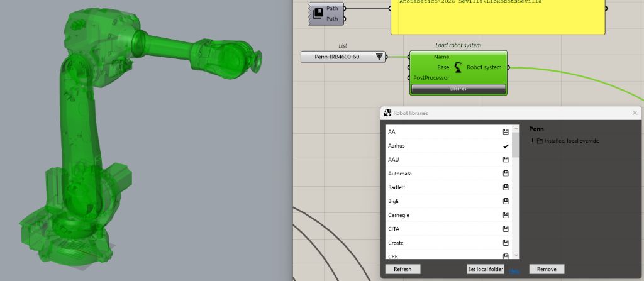This screenshot has width=644, height=281.
Task: Select the Automata library row
Action: click(x=448, y=174)
